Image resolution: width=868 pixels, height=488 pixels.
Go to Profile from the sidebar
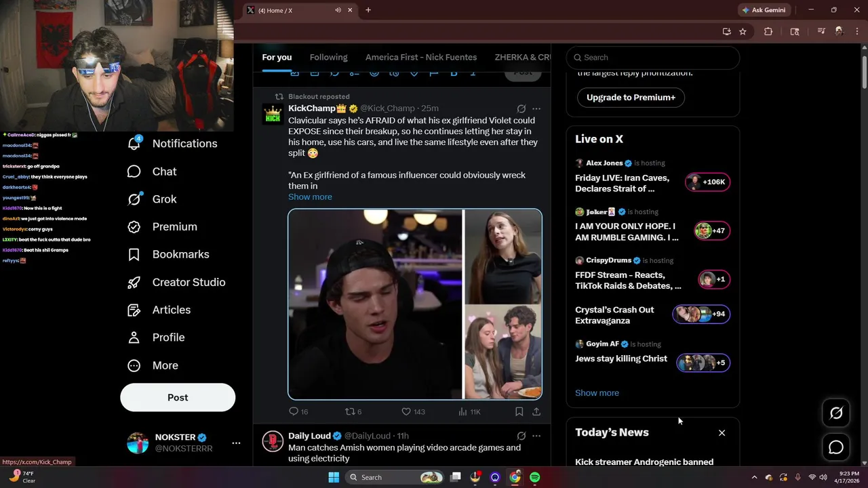156,338
